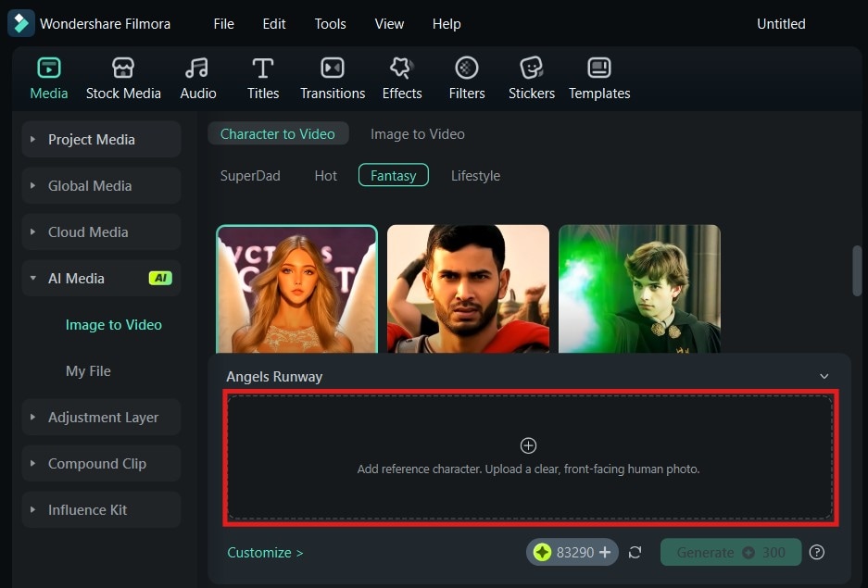Open the Audio music note icon
This screenshot has height=588, width=868.
(x=197, y=68)
